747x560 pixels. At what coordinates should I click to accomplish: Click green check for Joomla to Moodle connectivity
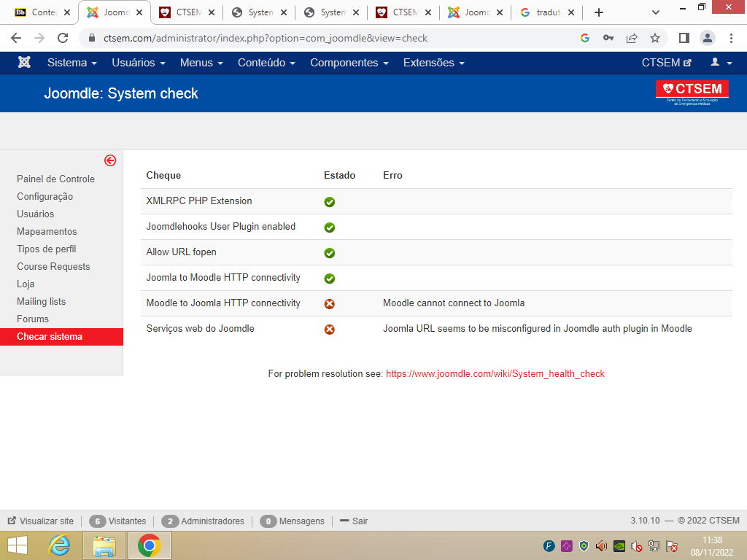(329, 279)
